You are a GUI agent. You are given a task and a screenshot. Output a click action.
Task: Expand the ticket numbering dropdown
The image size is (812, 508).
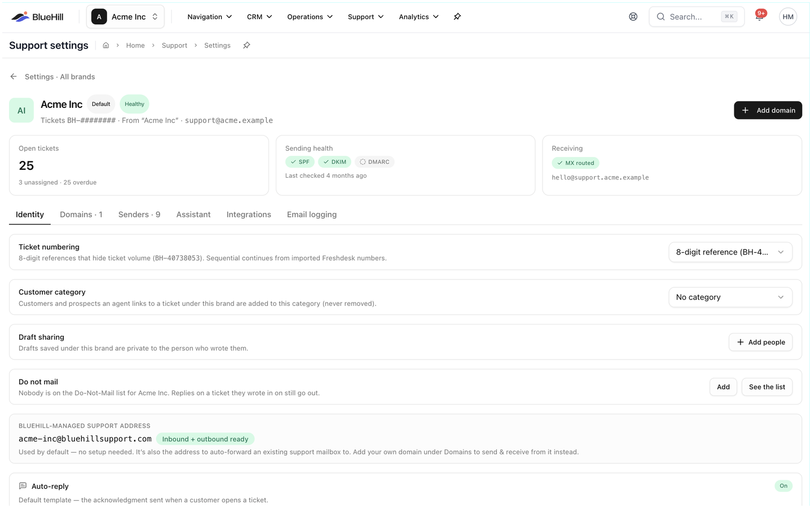[730, 252]
